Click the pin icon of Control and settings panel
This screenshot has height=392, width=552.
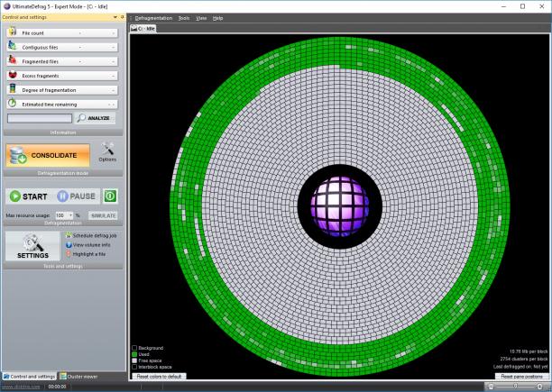tap(122, 17)
